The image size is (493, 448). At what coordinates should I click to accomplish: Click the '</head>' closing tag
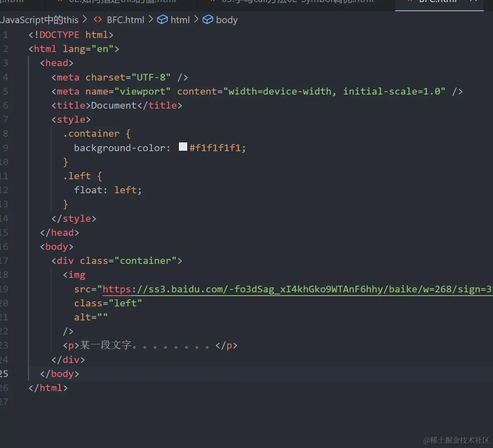click(60, 232)
